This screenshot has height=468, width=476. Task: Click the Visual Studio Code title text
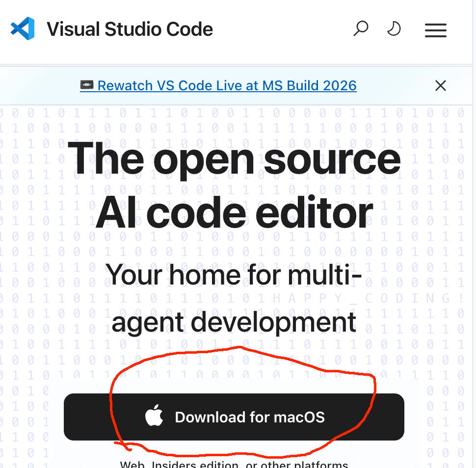pos(130,29)
